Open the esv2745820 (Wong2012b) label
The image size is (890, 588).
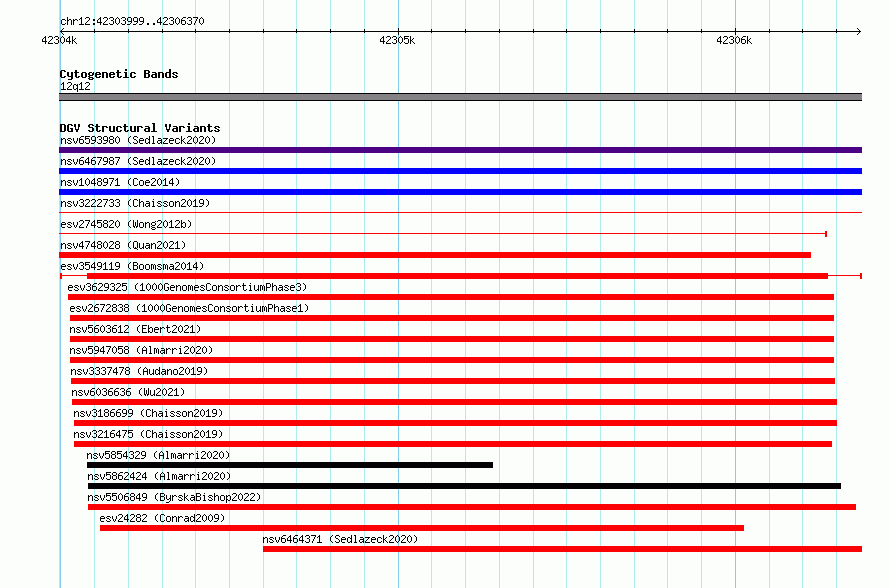pyautogui.click(x=126, y=224)
